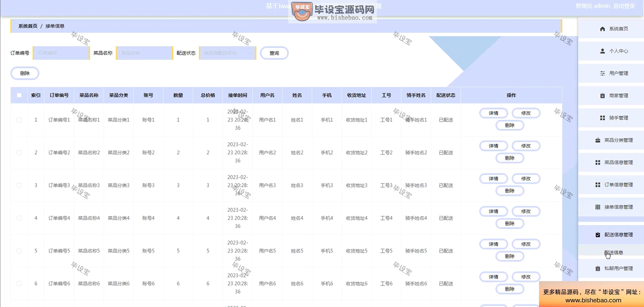Expand 私聊用户管理 menu
The height and width of the screenshot is (307, 644).
pyautogui.click(x=611, y=269)
